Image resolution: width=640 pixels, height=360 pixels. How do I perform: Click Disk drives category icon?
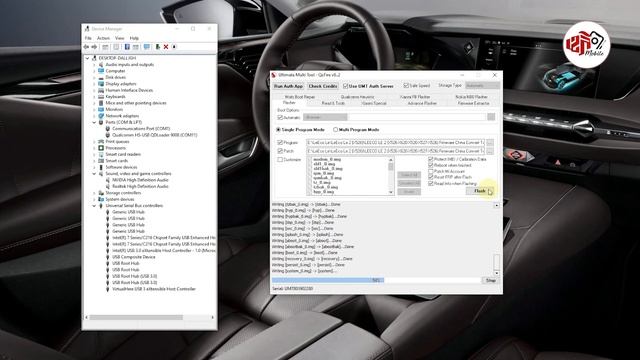(101, 77)
